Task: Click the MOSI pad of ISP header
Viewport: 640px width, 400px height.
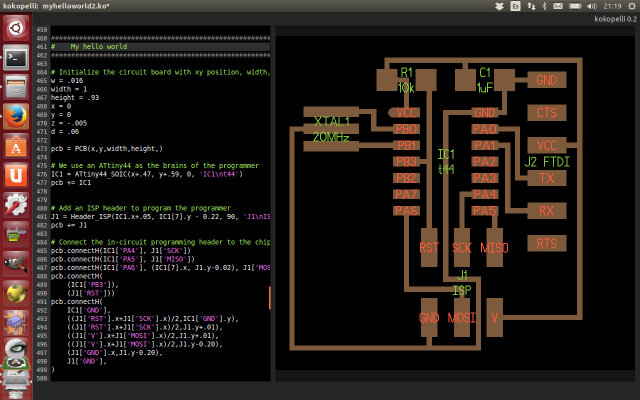Action: pyautogui.click(x=462, y=318)
